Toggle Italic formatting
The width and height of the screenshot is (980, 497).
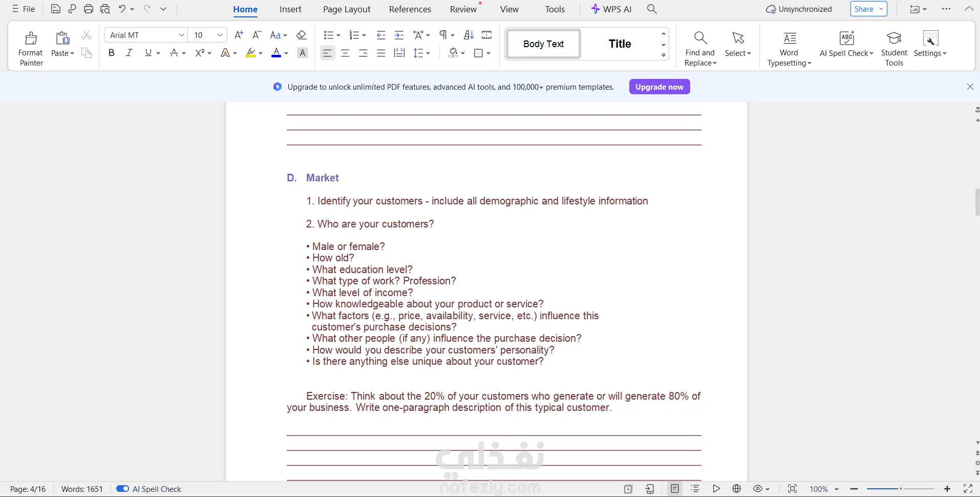tap(129, 53)
